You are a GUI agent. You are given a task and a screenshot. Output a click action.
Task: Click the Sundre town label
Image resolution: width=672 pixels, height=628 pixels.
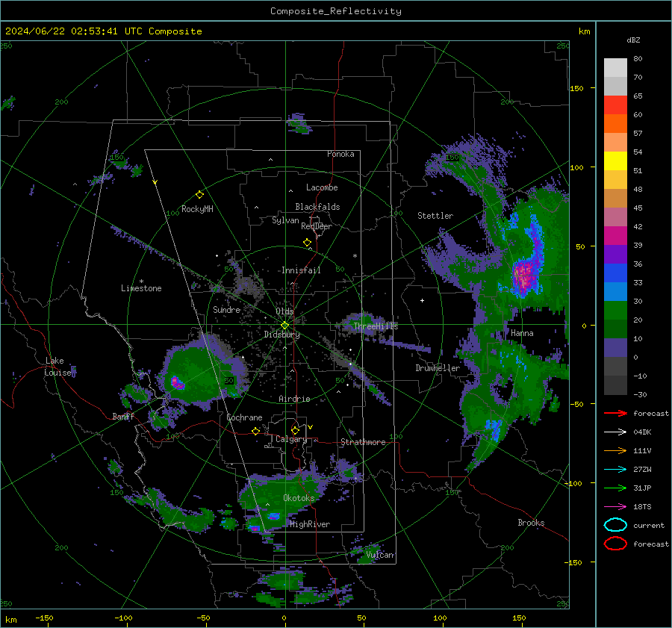[226, 309]
